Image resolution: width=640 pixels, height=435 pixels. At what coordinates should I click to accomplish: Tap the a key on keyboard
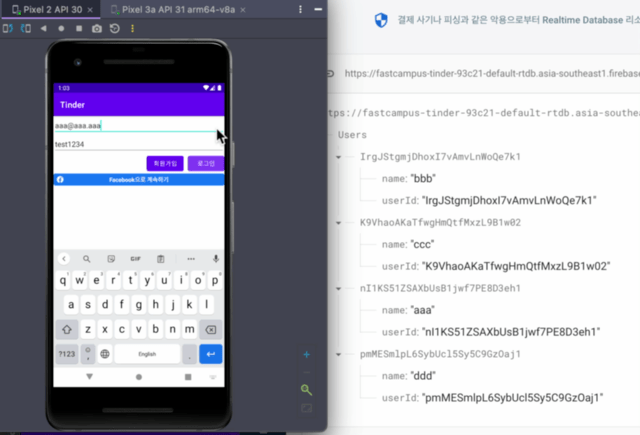(x=71, y=305)
